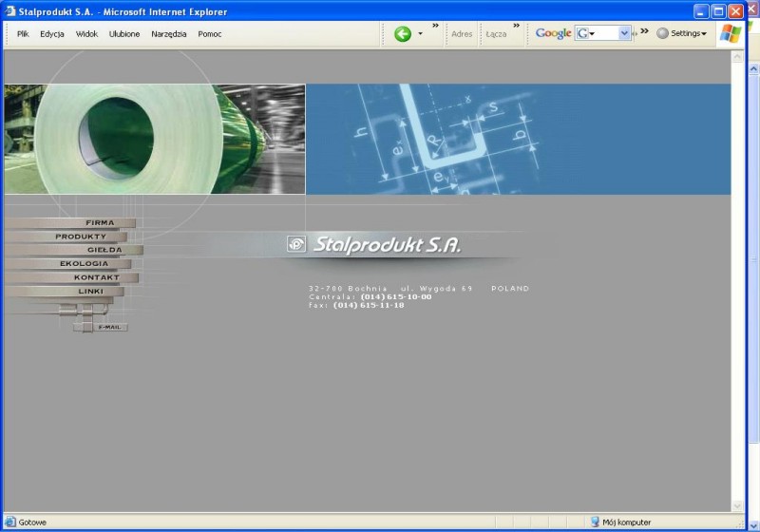Open the Widok menu
This screenshot has width=760, height=532.
[86, 34]
